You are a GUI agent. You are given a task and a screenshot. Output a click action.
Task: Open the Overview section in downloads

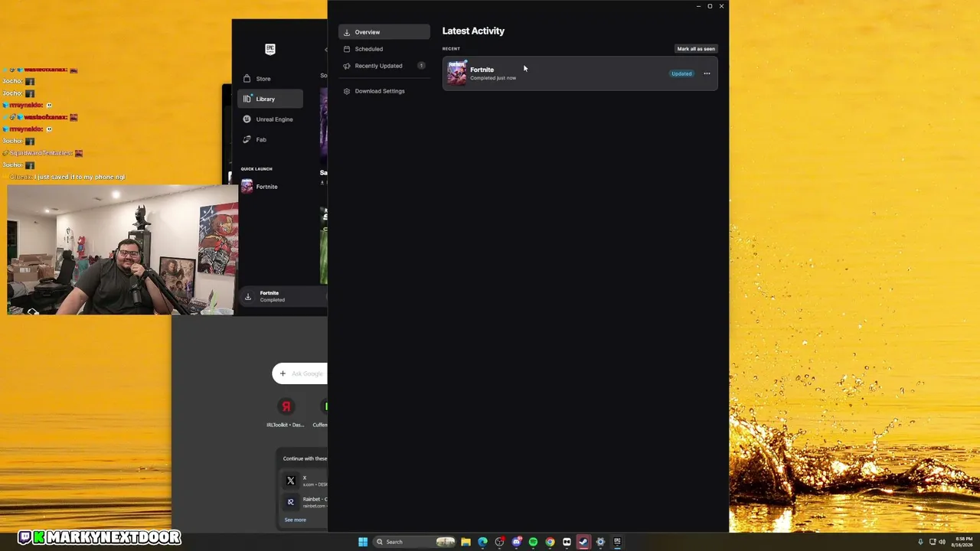(x=384, y=32)
